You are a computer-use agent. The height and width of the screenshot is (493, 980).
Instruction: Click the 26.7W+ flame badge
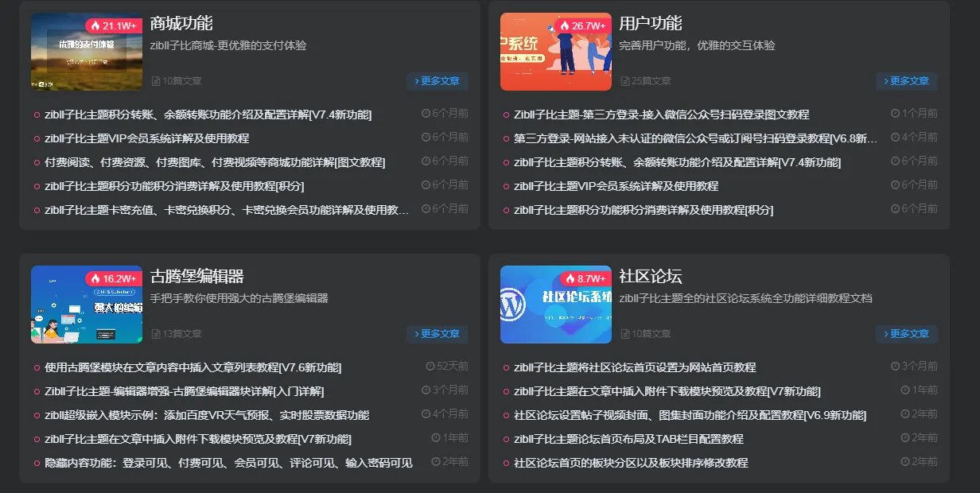point(583,25)
